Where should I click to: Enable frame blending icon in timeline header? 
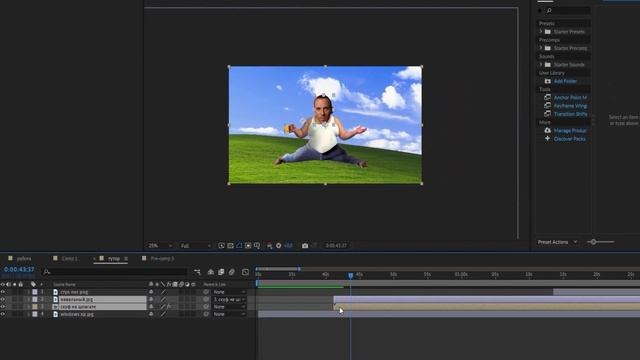pos(221,272)
